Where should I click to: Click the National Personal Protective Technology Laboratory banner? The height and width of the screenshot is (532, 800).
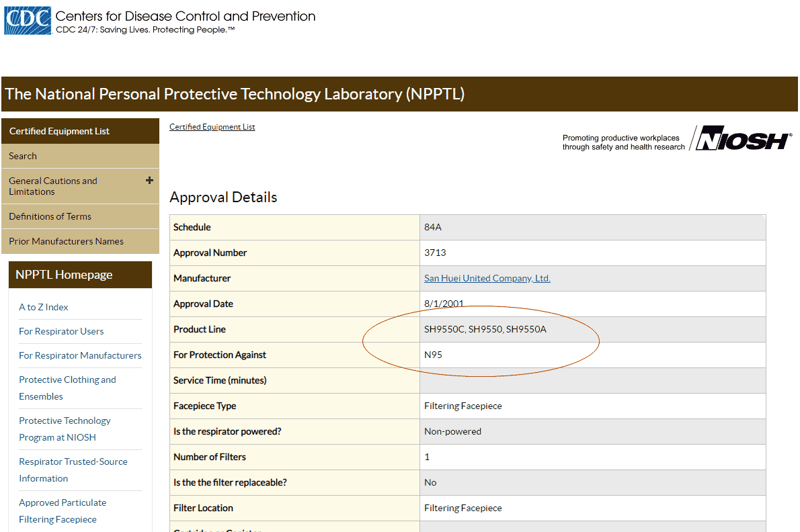click(x=235, y=94)
